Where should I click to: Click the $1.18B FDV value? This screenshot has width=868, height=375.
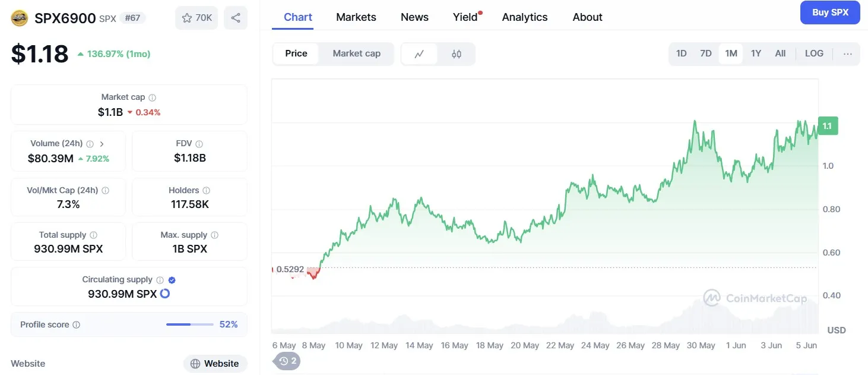point(190,158)
